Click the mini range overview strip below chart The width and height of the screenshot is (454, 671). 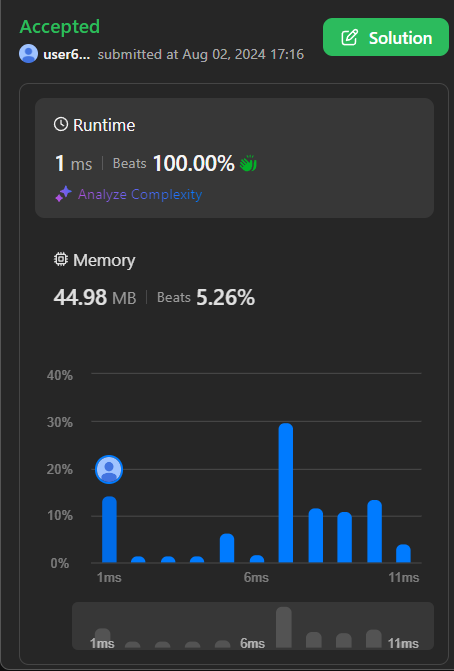point(253,626)
